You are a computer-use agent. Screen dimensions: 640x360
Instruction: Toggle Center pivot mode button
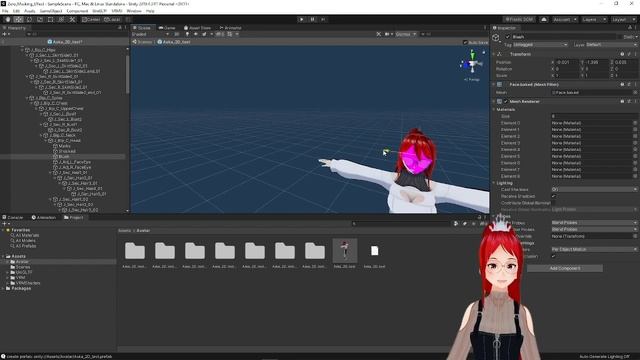pyautogui.click(x=91, y=19)
